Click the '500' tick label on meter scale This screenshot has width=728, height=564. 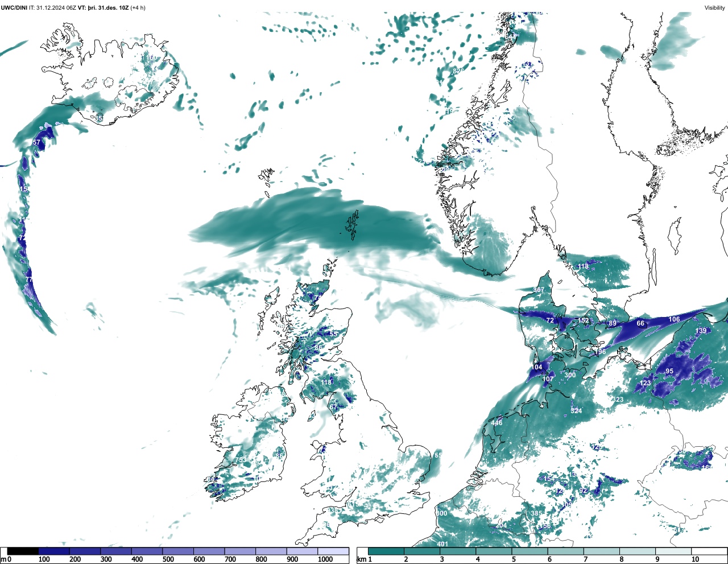click(168, 559)
